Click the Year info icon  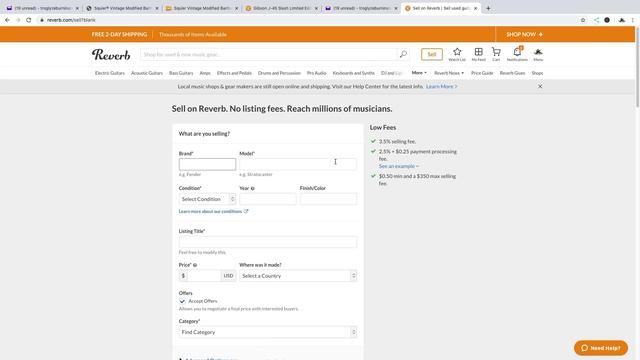253,189
